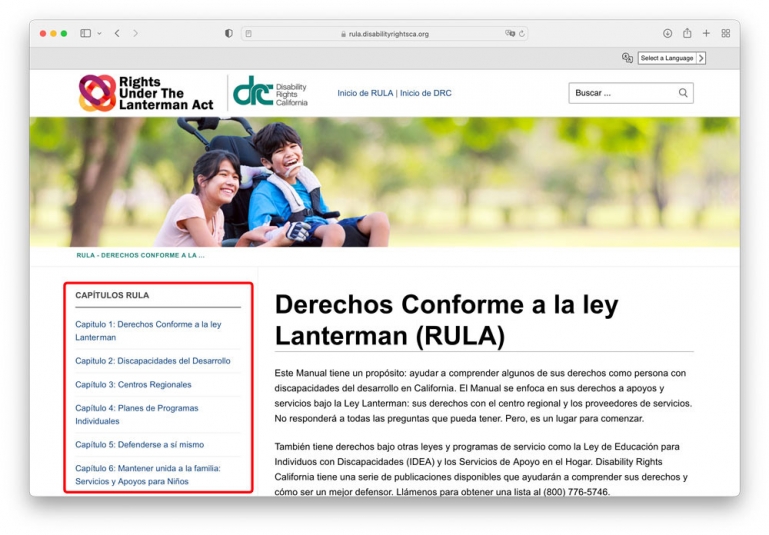Open the Inicio de RULA link
This screenshot has height=535, width=769.
coord(365,93)
